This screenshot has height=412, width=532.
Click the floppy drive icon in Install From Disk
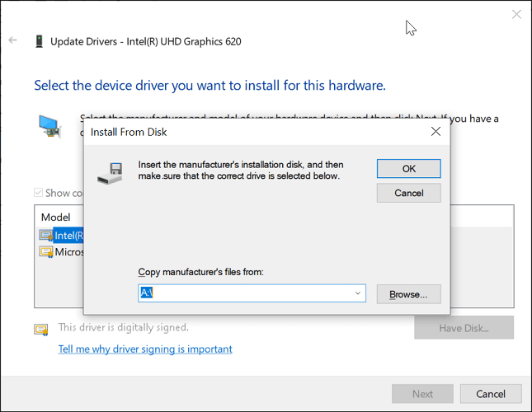point(110,172)
